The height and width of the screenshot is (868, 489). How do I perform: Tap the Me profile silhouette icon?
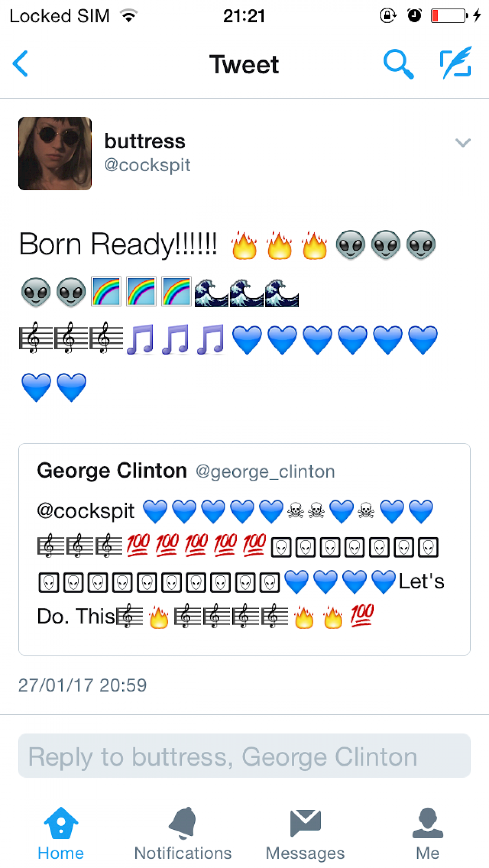[x=427, y=823]
